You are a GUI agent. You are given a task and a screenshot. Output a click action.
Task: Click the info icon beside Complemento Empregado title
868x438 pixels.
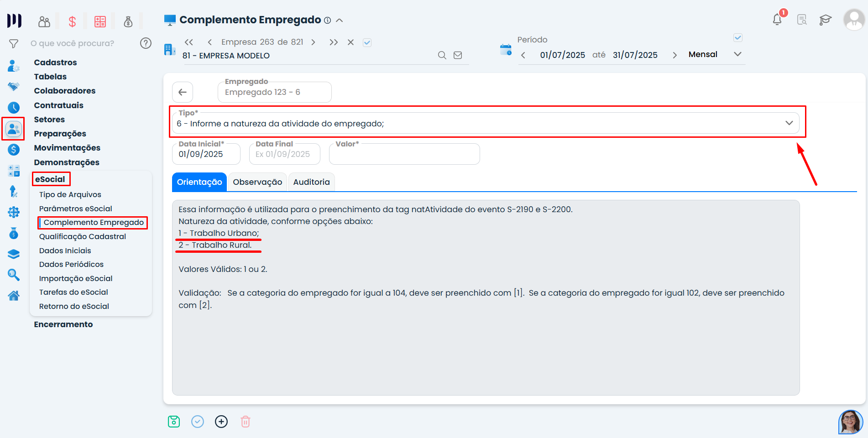(327, 20)
